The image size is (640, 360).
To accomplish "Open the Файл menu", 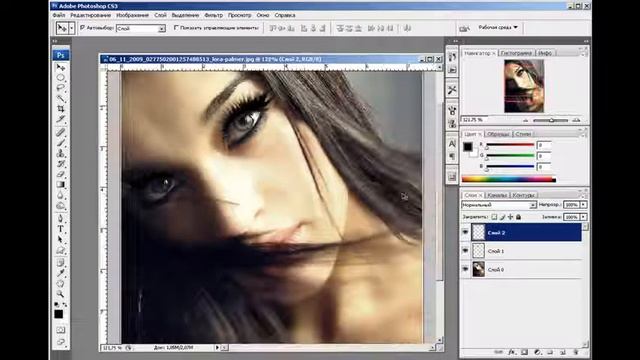I will pyautogui.click(x=59, y=15).
